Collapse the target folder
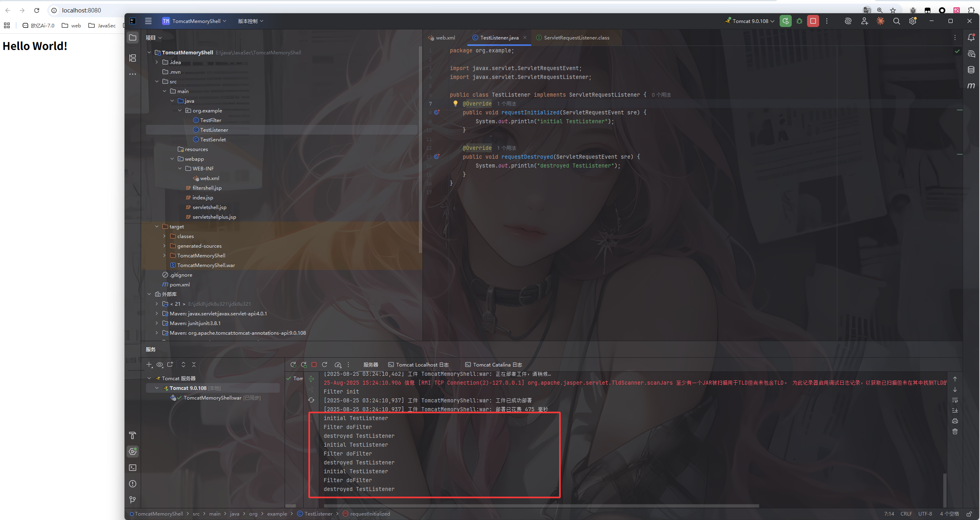Screen dimensions: 980x520 point(157,226)
